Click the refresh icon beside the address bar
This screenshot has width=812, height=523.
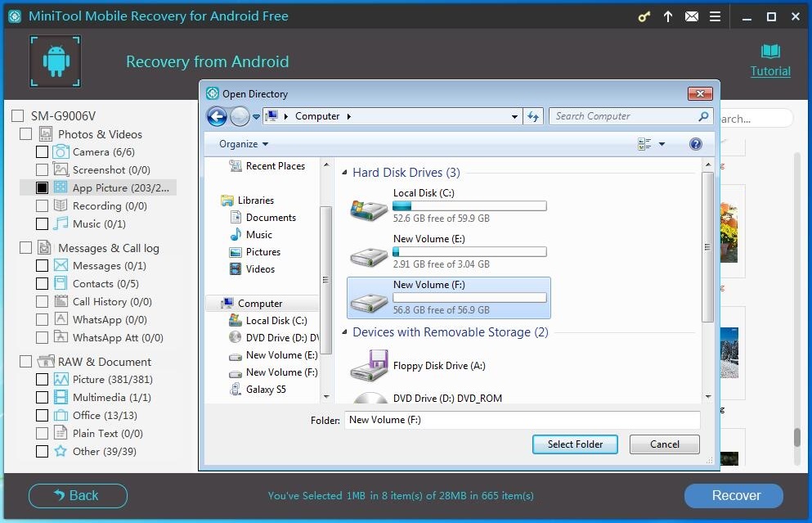[532, 116]
